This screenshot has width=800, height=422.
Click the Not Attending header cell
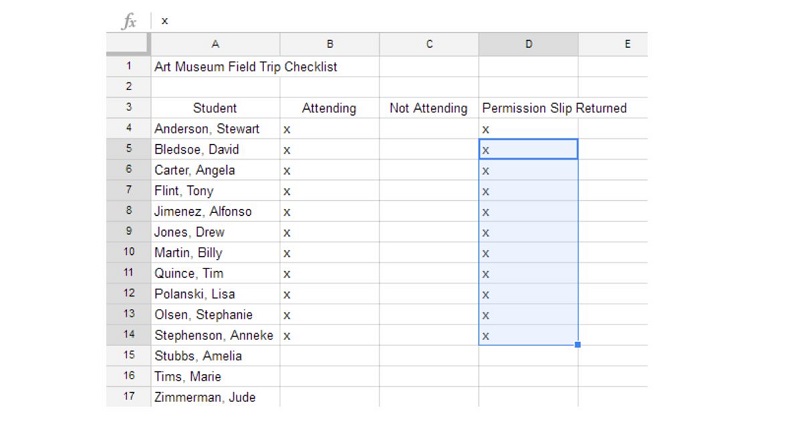429,108
